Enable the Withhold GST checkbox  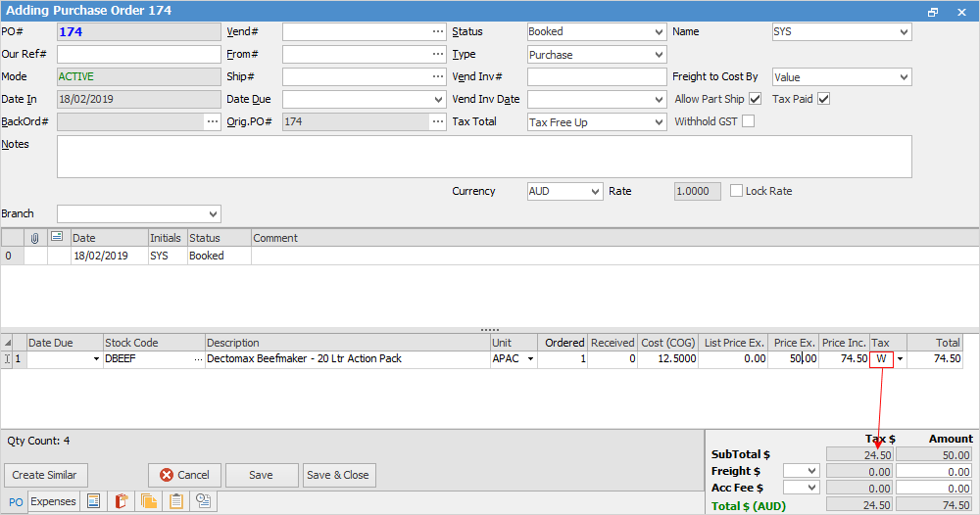[x=749, y=121]
